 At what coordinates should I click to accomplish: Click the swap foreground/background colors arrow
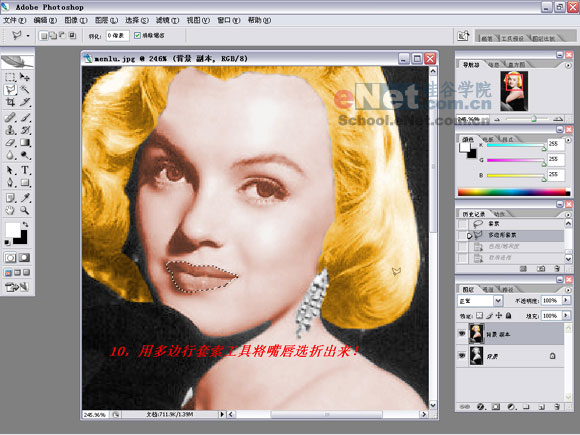[25, 224]
